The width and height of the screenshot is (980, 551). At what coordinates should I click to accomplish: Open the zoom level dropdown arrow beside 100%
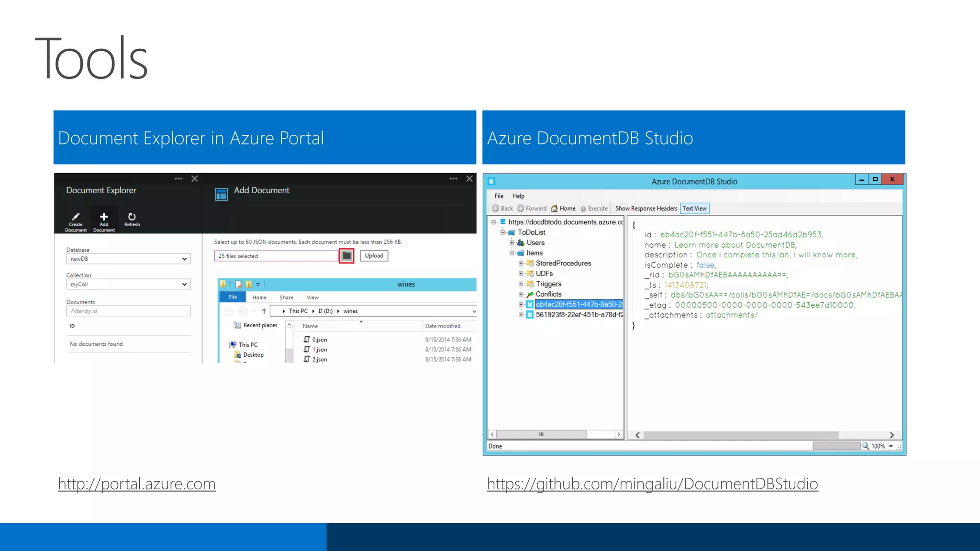[x=891, y=446]
